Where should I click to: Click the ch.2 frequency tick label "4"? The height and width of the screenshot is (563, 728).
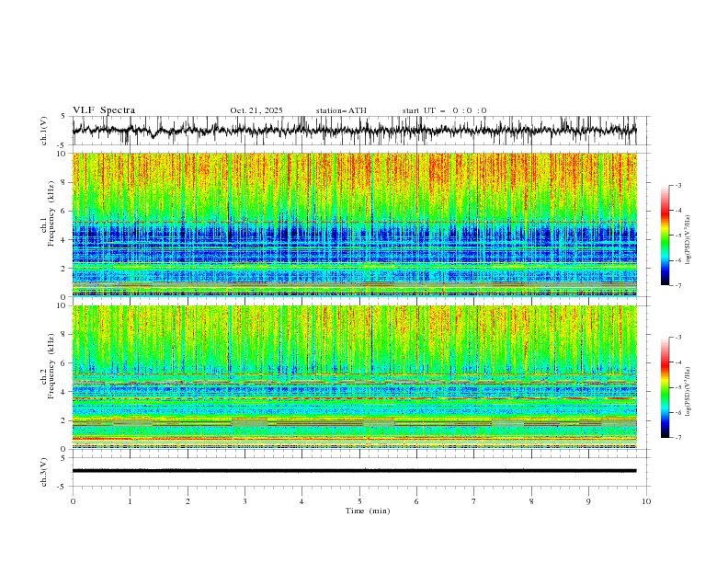coord(64,392)
